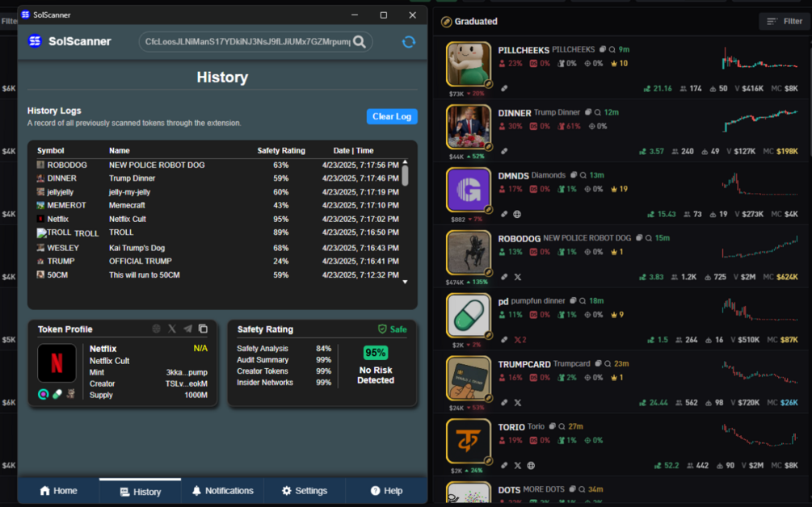The height and width of the screenshot is (507, 812).
Task: Copy DINNER address via its copy icon
Action: click(587, 112)
